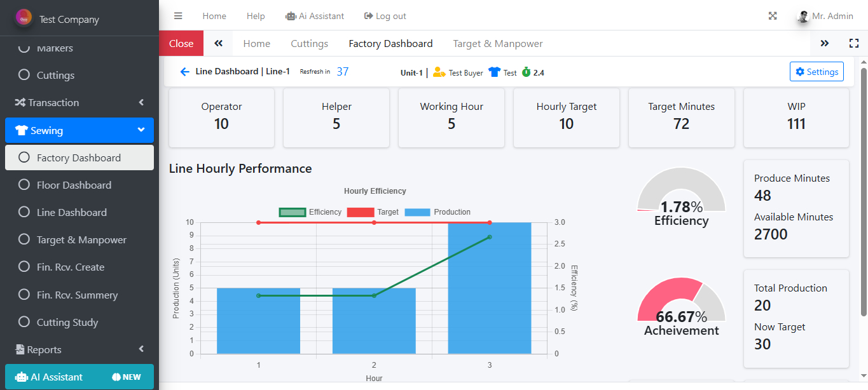Click the Mr. Admin avatar picture

(x=804, y=17)
